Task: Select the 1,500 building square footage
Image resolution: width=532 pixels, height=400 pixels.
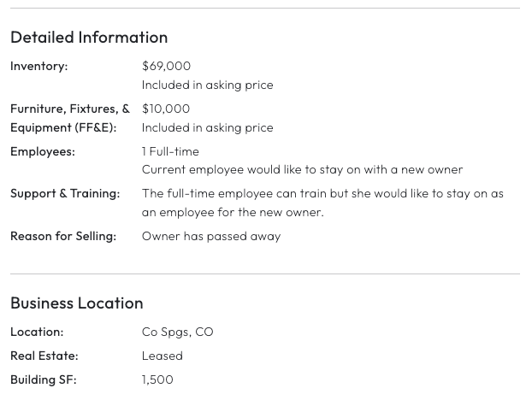Action: click(x=157, y=379)
